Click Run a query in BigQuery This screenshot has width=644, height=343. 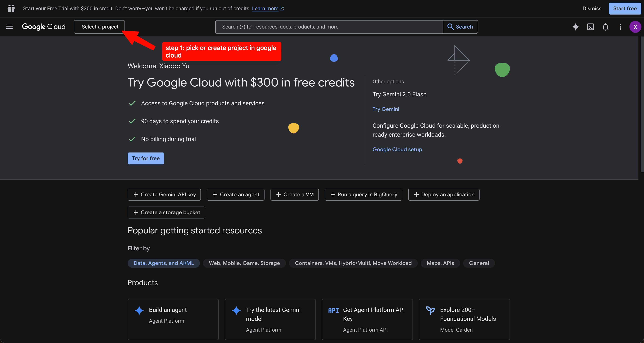363,194
